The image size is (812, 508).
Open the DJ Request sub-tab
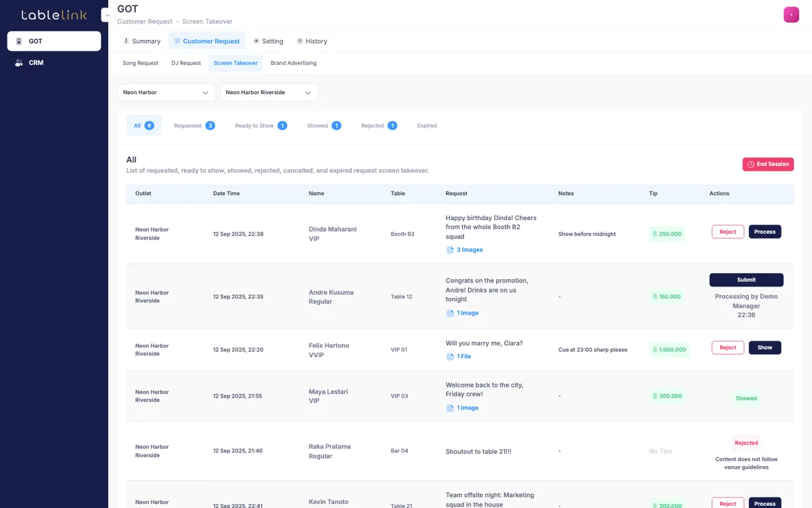tap(186, 63)
